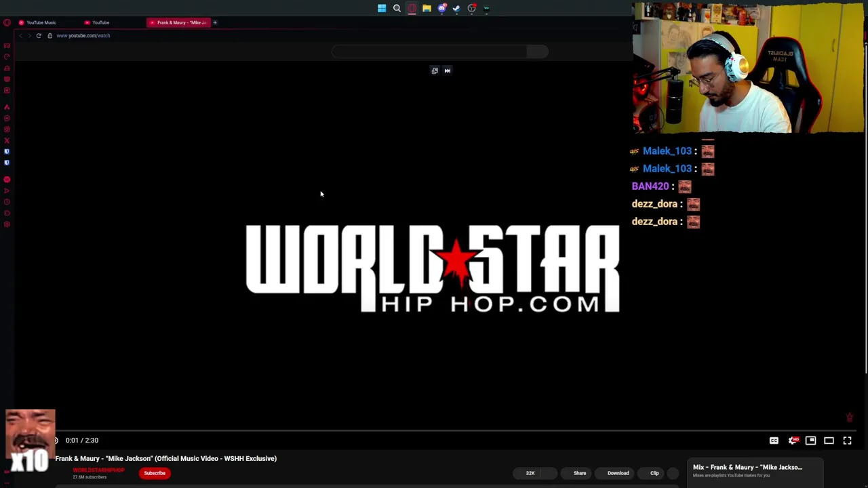Select the Frank & Maury video tab
Viewport: 868px width, 488px height.
click(x=179, y=22)
